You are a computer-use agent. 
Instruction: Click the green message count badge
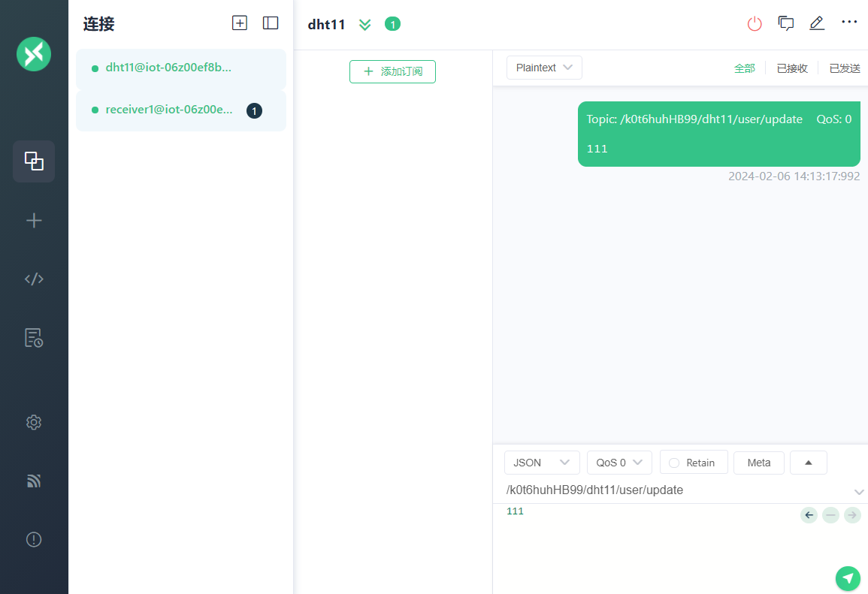point(392,24)
